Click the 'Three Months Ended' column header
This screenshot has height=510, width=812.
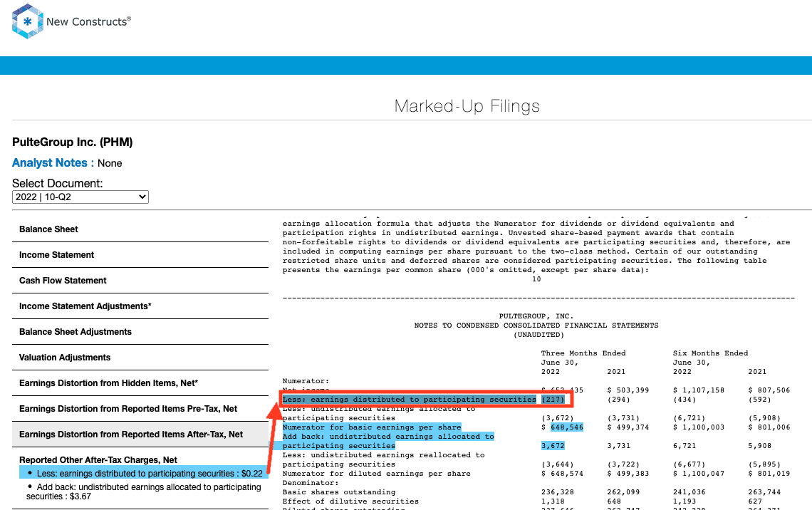point(583,353)
